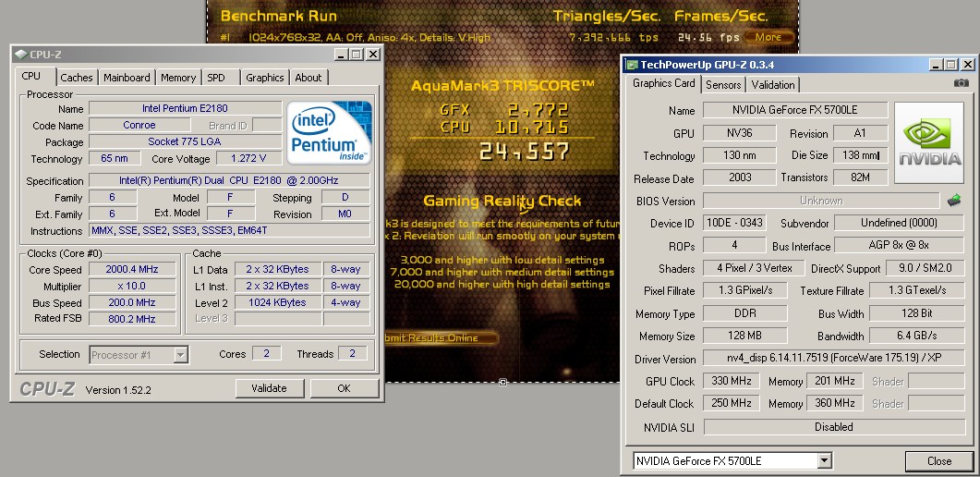Image resolution: width=980 pixels, height=477 pixels.
Task: Click the GPU-Z title bar icon
Action: 632,65
